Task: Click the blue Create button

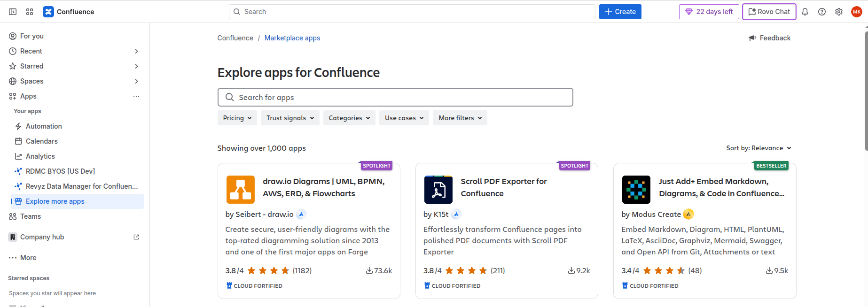Action: coord(620,12)
